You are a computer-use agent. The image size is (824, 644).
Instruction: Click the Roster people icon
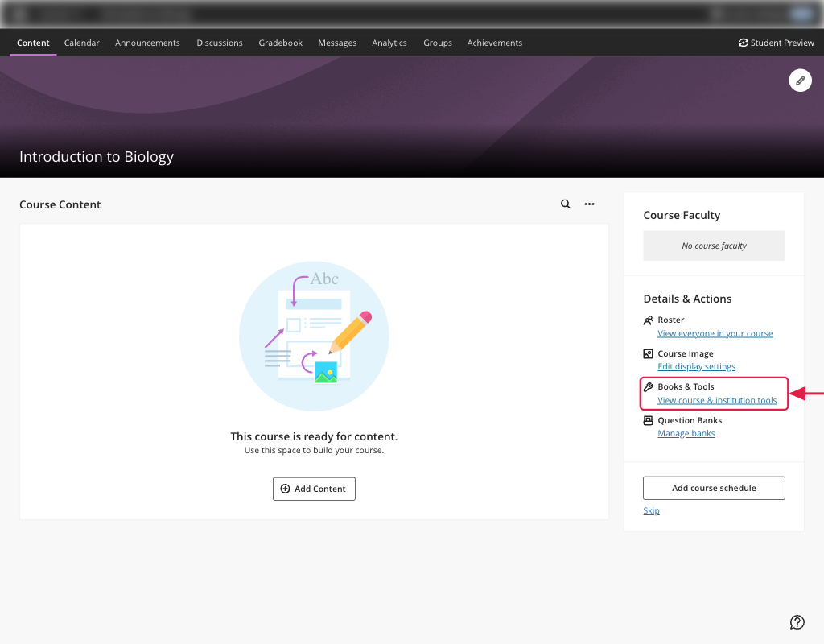[648, 320]
